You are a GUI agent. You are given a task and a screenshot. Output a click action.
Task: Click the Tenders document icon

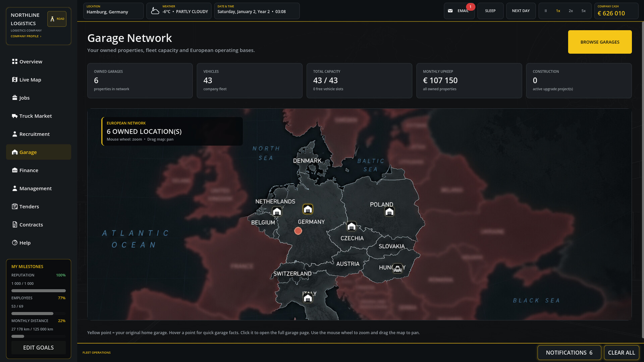(14, 206)
